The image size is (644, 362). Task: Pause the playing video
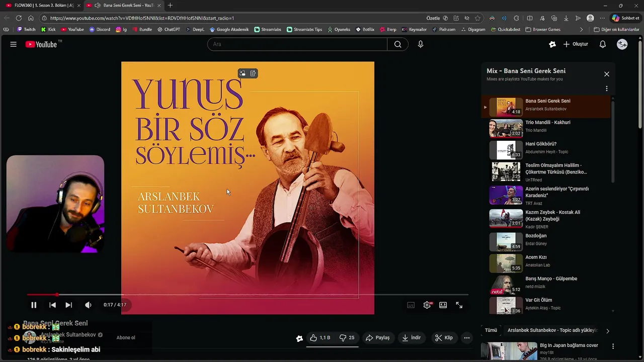[x=34, y=305]
